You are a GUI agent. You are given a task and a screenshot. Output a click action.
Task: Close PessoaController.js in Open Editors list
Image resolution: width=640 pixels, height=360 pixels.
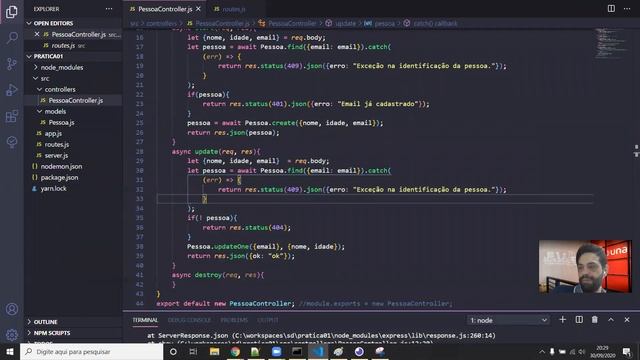click(37, 34)
